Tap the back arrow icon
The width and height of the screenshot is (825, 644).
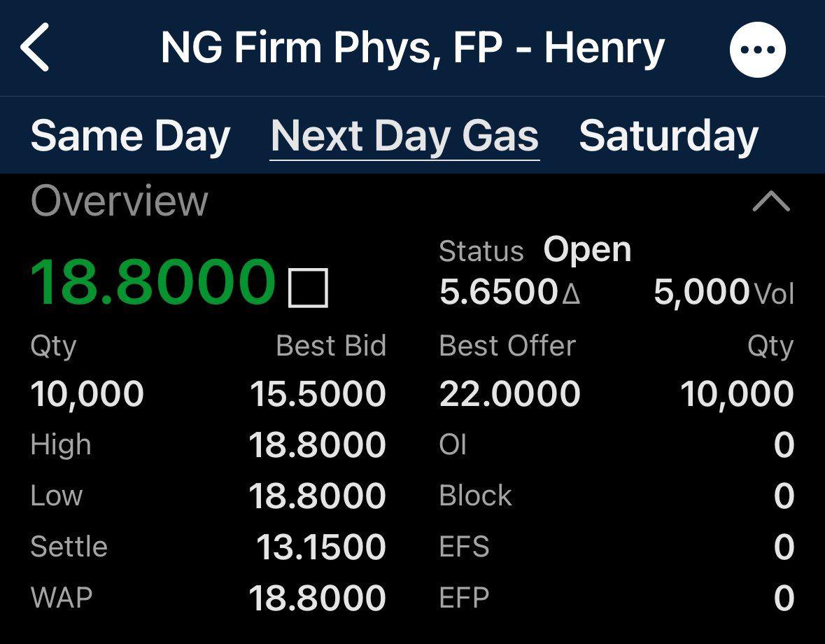click(x=35, y=48)
